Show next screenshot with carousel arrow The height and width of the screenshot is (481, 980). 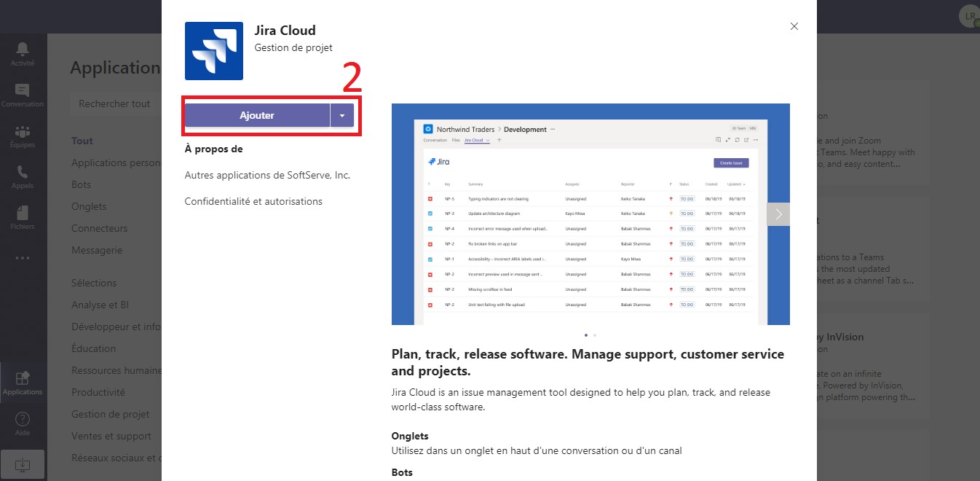tap(778, 214)
